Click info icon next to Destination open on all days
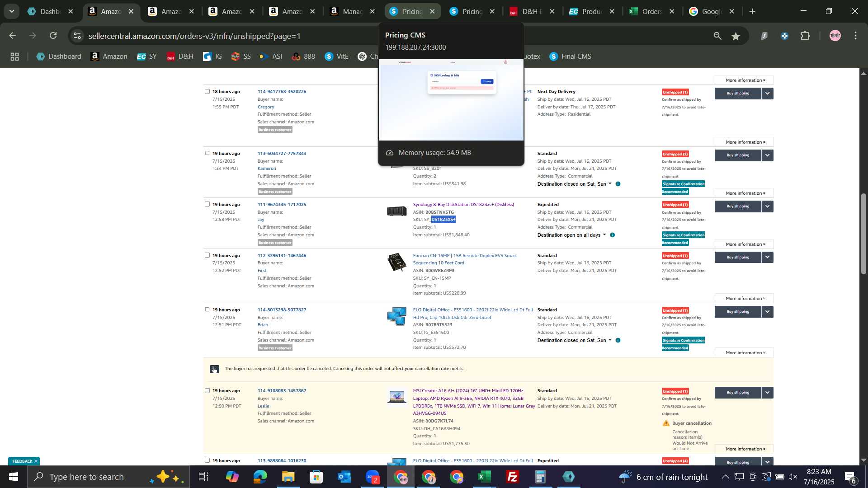The image size is (868, 488). (x=612, y=235)
